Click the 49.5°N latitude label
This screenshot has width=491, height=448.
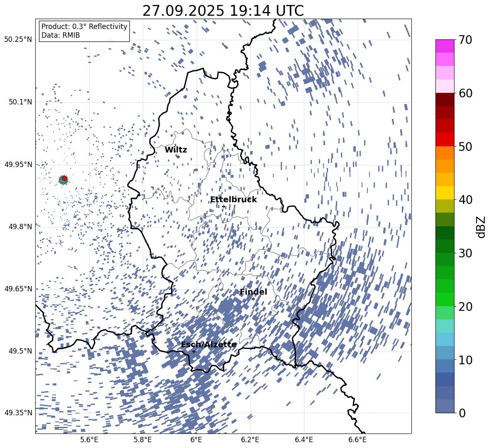20,351
